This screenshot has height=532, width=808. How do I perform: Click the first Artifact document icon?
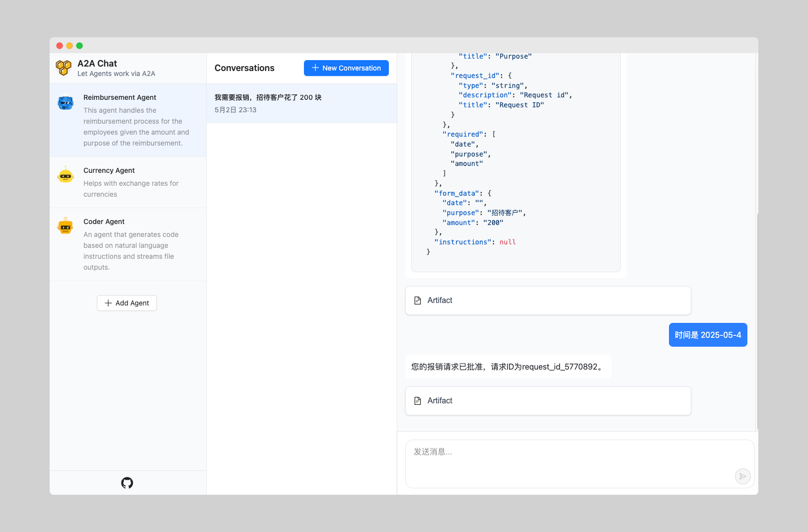tap(418, 301)
